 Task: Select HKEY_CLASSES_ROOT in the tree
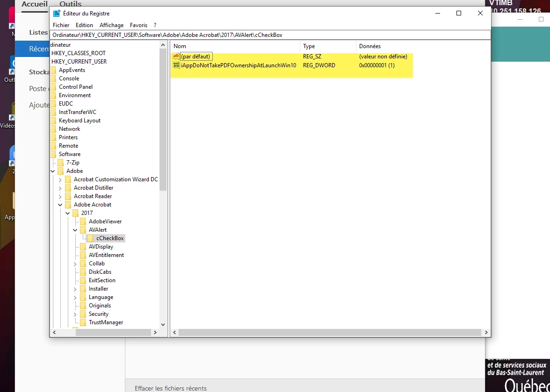[x=78, y=53]
